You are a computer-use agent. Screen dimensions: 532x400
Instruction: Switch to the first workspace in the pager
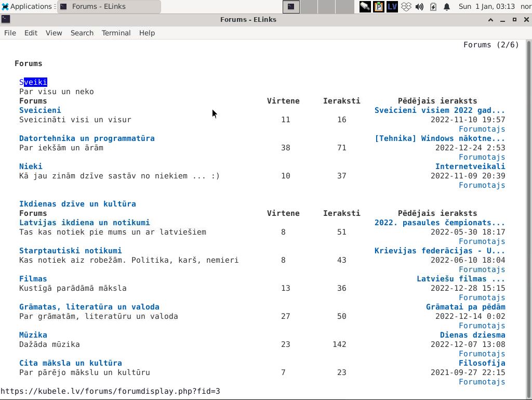(291, 7)
